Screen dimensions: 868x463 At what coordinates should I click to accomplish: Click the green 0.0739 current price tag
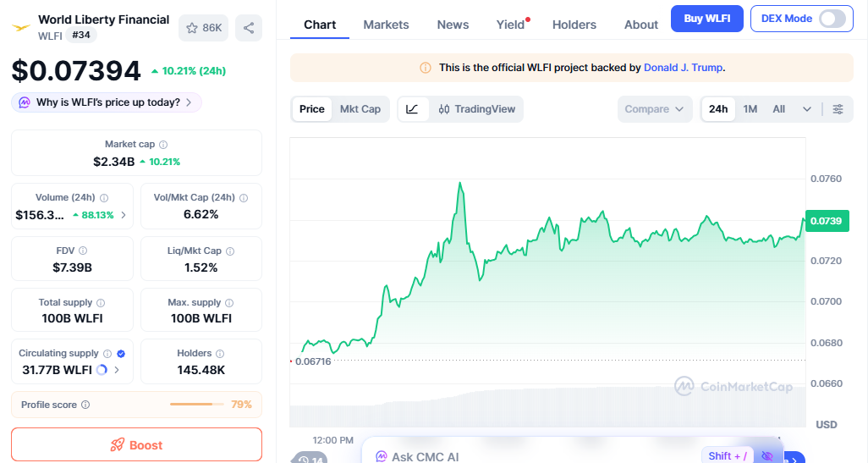click(x=827, y=221)
